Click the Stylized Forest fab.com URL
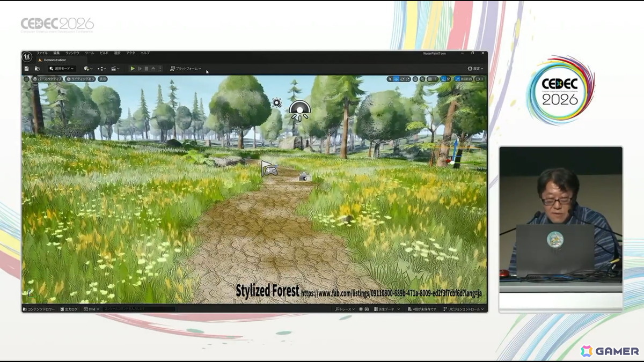Image resolution: width=644 pixels, height=362 pixels. 391,293
